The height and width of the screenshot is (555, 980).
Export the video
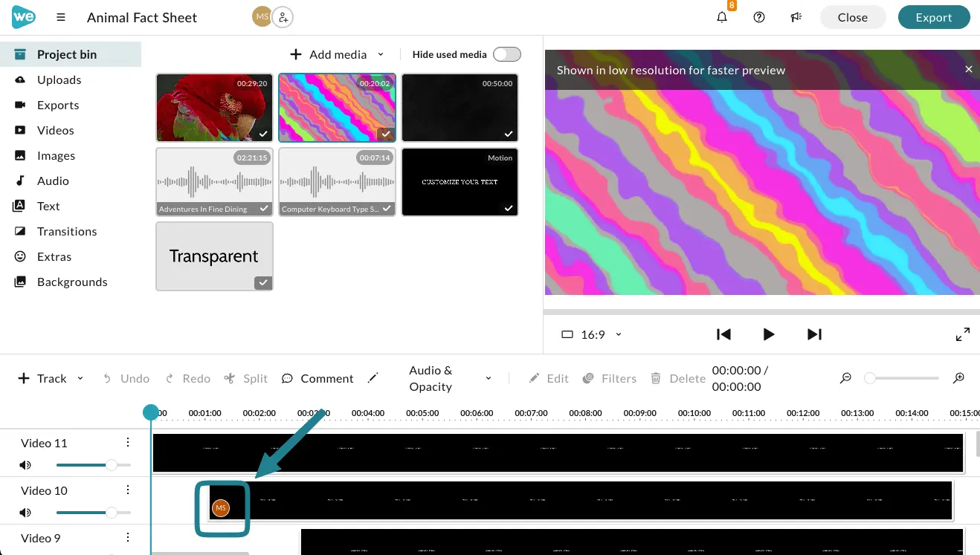934,17
